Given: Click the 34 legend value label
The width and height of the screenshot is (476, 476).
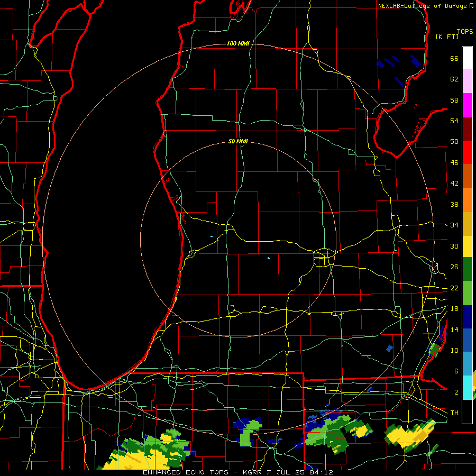Looking at the screenshot, I should (454, 225).
